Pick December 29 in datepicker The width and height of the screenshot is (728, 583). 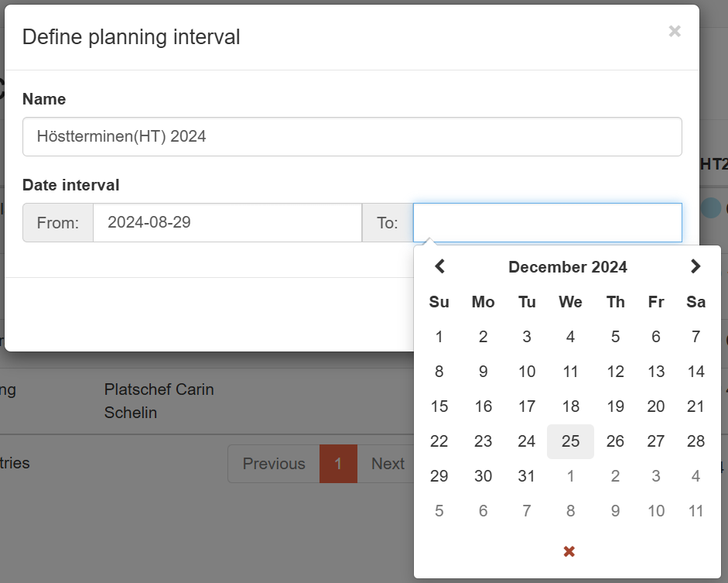point(439,476)
